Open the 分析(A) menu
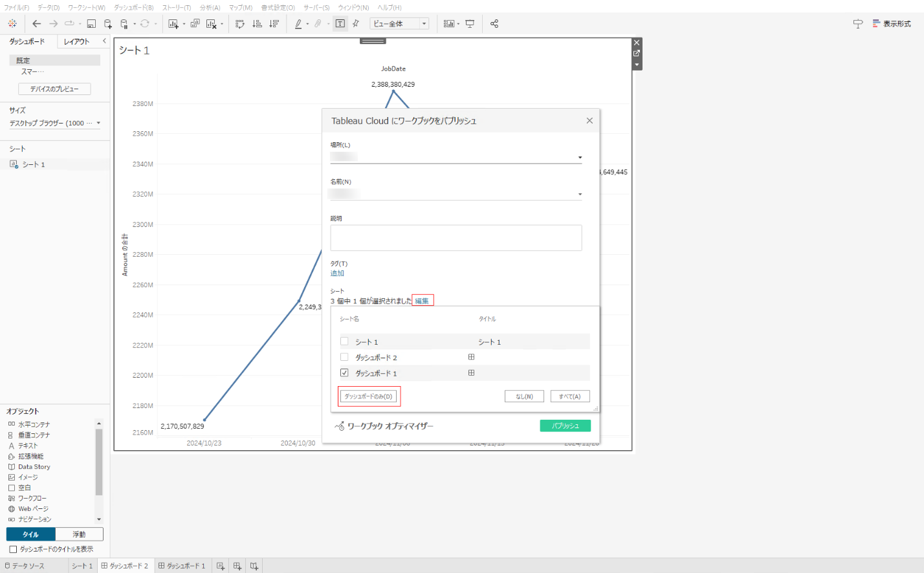The height and width of the screenshot is (573, 924). coord(210,8)
